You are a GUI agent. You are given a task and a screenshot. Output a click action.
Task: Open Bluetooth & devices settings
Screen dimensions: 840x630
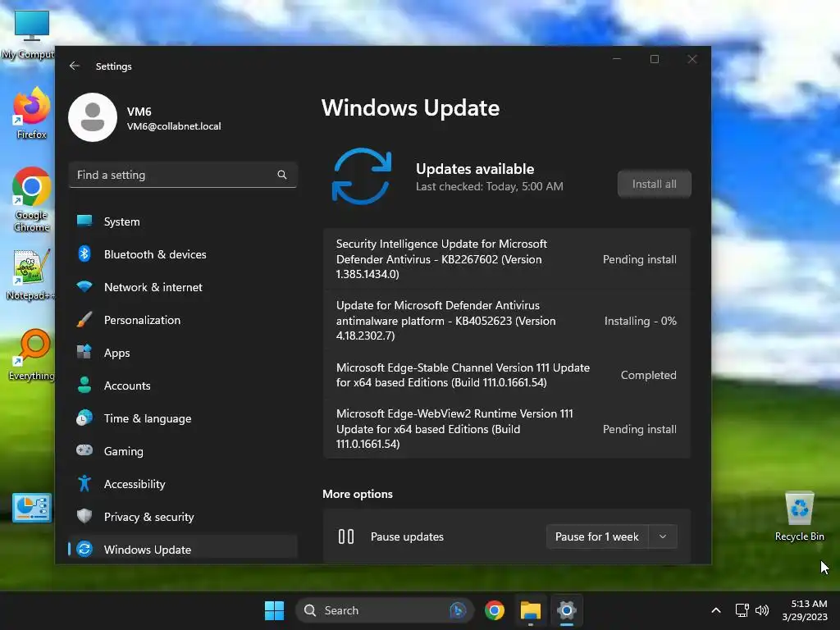[x=183, y=254]
